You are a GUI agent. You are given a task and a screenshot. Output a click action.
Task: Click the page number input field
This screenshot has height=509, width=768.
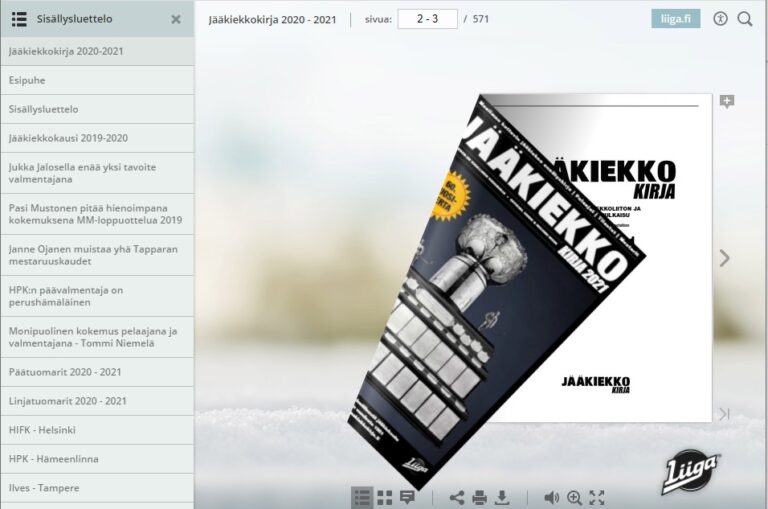pos(427,19)
